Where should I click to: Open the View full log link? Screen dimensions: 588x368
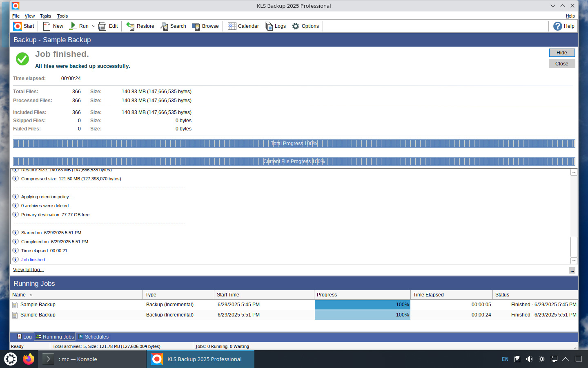[28, 270]
